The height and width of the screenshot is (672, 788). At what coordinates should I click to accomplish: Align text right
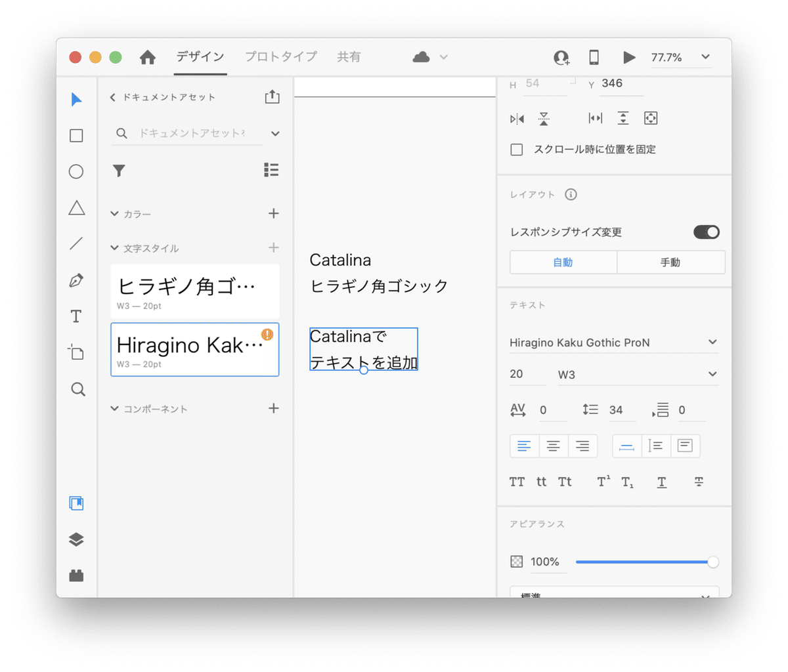pyautogui.click(x=582, y=446)
